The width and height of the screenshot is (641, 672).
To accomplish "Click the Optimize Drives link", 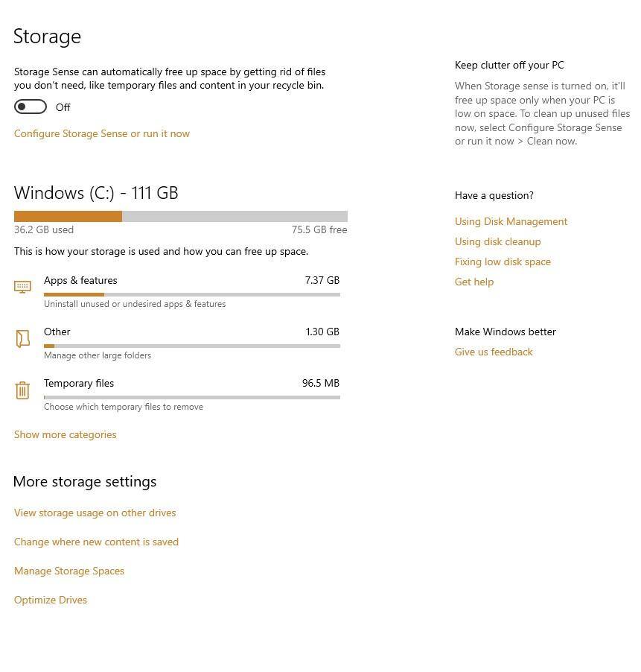I will pyautogui.click(x=51, y=600).
